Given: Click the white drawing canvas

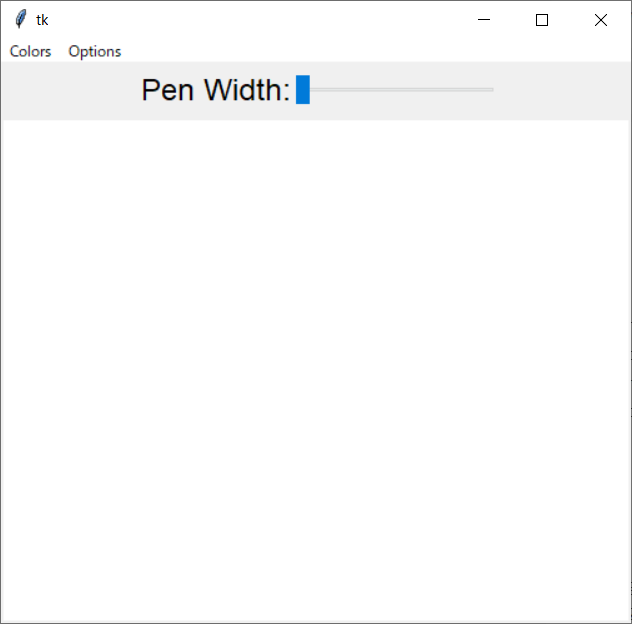Looking at the screenshot, I should click(x=316, y=371).
